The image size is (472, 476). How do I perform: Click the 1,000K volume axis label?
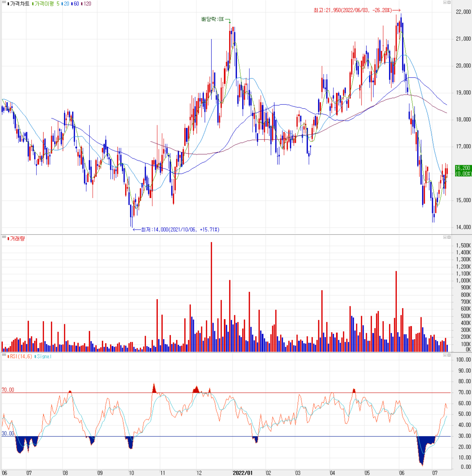(463, 281)
